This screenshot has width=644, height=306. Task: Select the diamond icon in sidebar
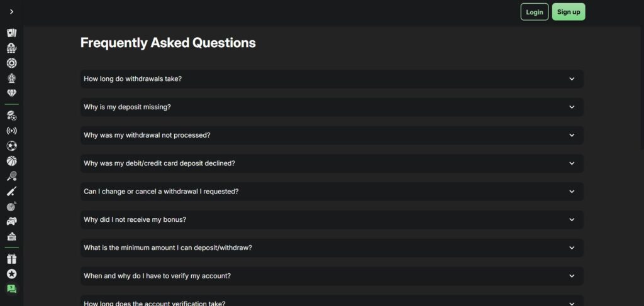coord(11,93)
